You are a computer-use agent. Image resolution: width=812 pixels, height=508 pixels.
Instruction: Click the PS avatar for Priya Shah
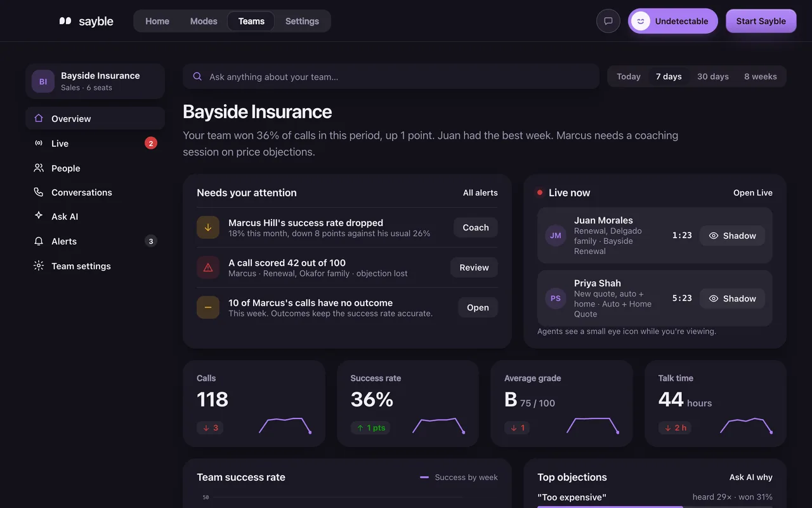click(556, 298)
